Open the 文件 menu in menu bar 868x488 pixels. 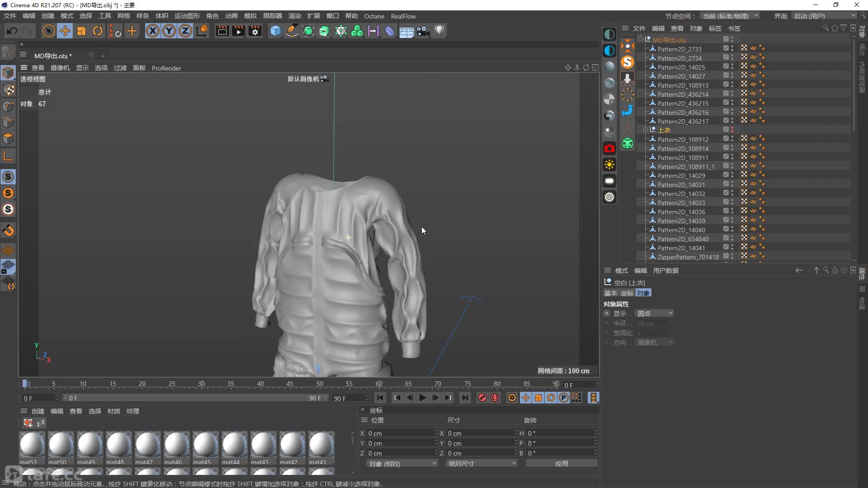[10, 16]
